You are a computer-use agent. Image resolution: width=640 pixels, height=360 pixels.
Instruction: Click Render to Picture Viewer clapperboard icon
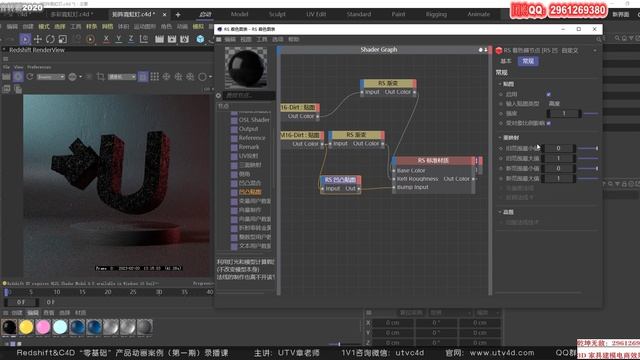click(172, 39)
